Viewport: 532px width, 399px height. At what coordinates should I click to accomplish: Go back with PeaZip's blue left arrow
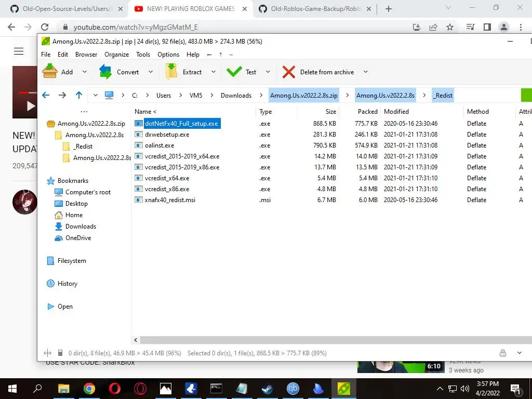coord(46,96)
